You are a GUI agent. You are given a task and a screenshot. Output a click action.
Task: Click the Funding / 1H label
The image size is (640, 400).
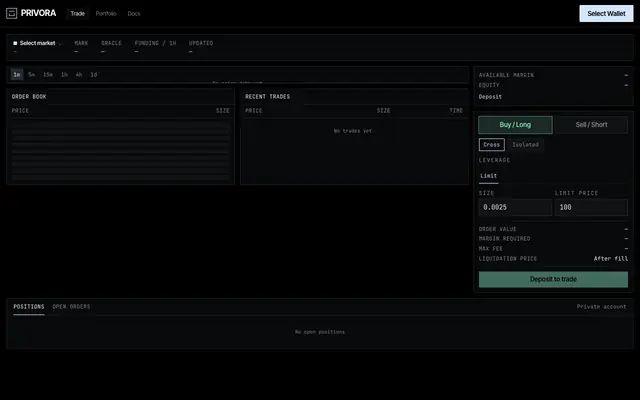pyautogui.click(x=155, y=43)
